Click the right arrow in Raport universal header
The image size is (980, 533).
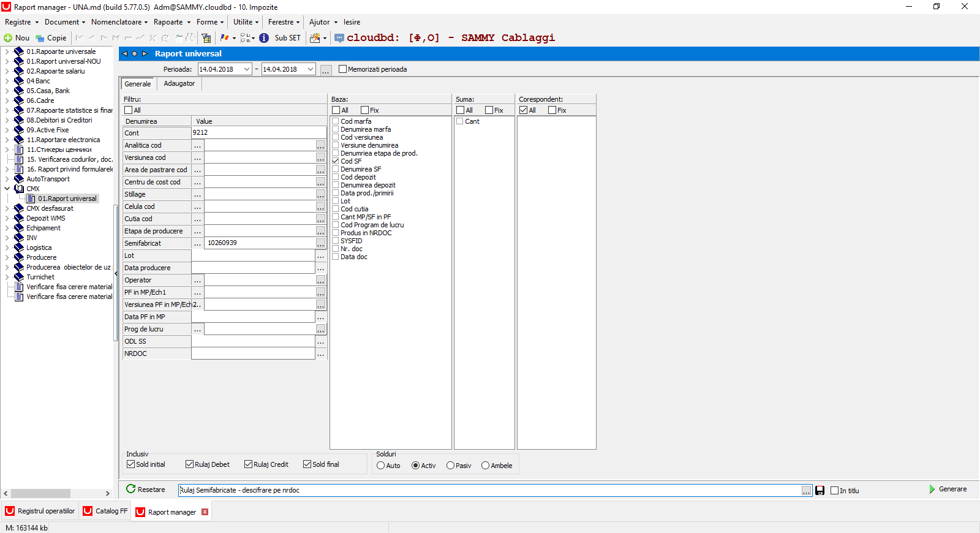(x=145, y=54)
